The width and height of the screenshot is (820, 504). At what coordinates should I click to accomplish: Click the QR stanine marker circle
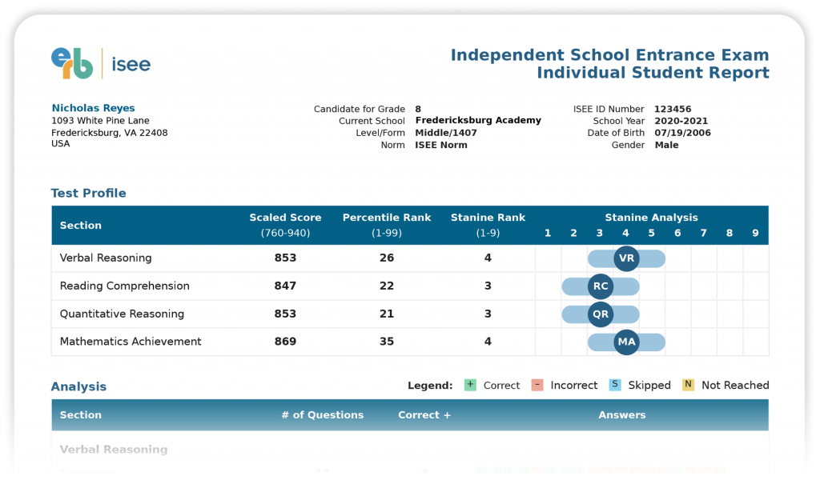point(601,314)
